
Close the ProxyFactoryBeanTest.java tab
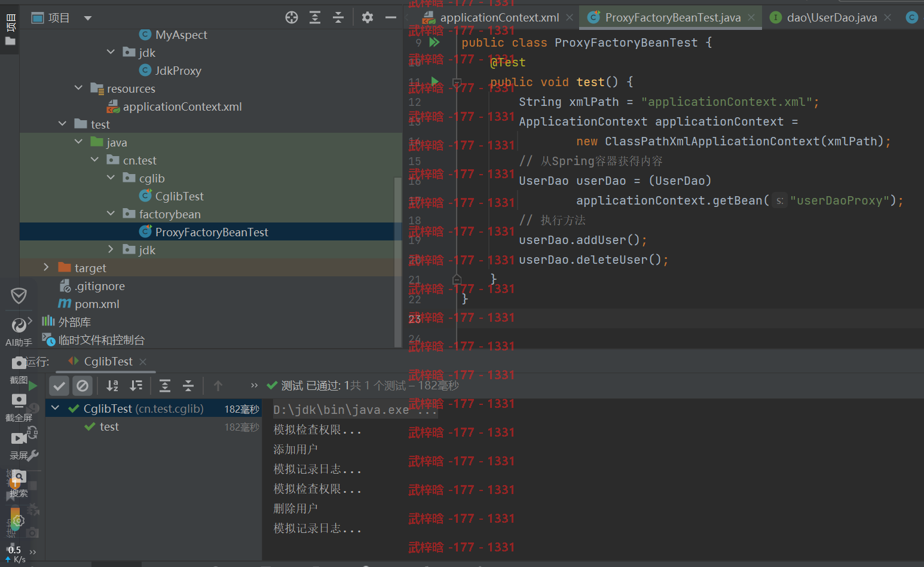[x=751, y=18]
